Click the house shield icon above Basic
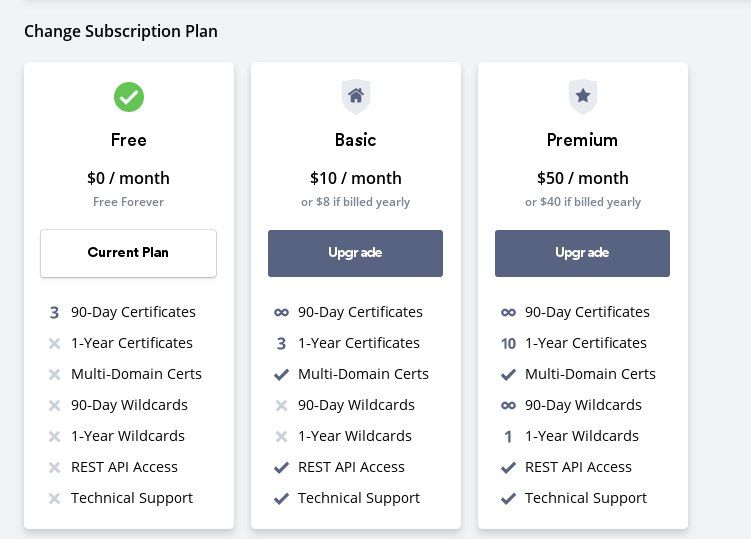 (x=356, y=96)
